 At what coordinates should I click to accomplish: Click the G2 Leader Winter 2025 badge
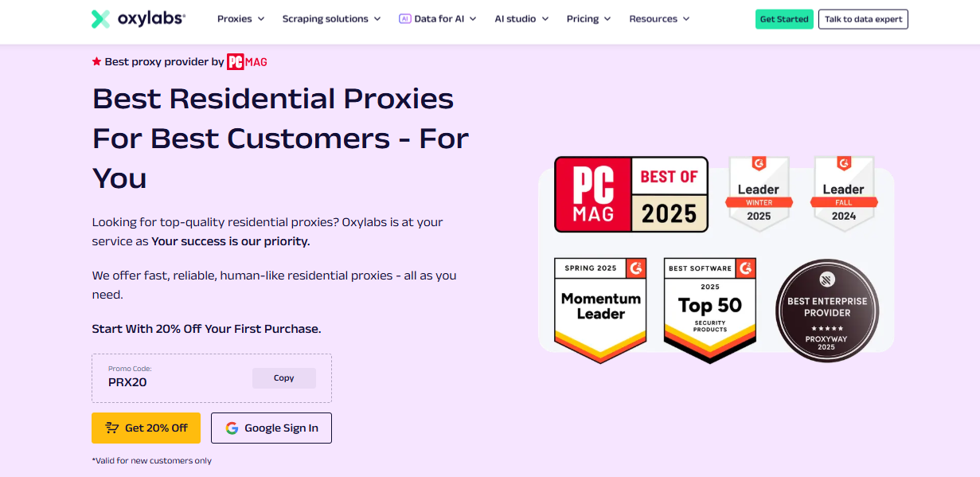pyautogui.click(x=759, y=194)
